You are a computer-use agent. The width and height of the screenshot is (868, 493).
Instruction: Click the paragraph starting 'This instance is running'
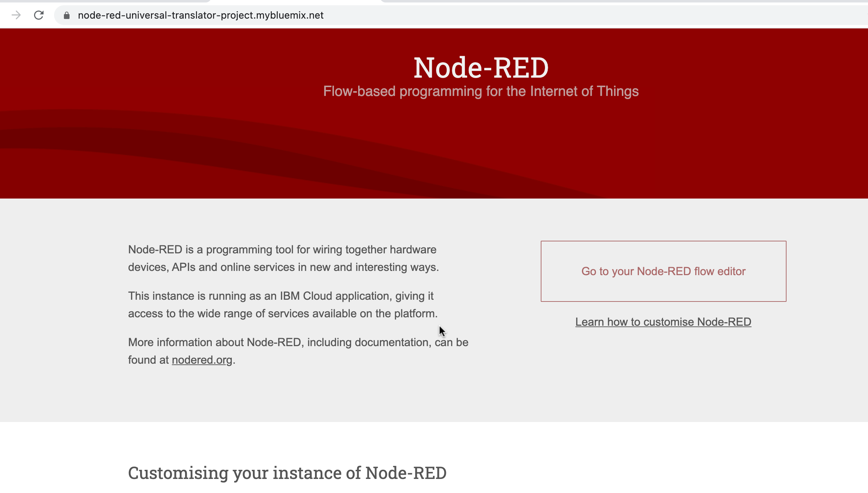[x=283, y=305]
